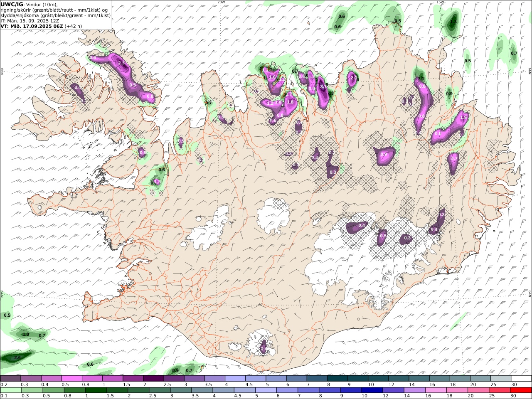
Task: Select the bright red 30+ rain legend swatch
Action: pyautogui.click(x=521, y=390)
